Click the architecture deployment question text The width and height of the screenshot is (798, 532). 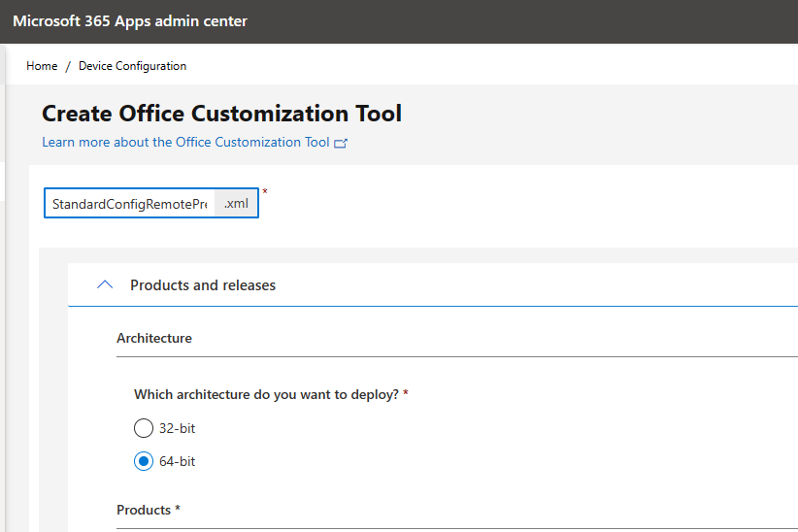click(x=270, y=394)
